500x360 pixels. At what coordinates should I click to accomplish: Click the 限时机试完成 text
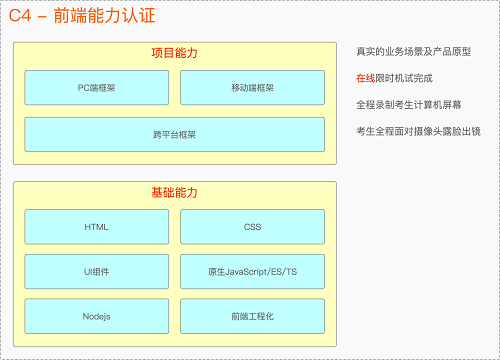404,78
